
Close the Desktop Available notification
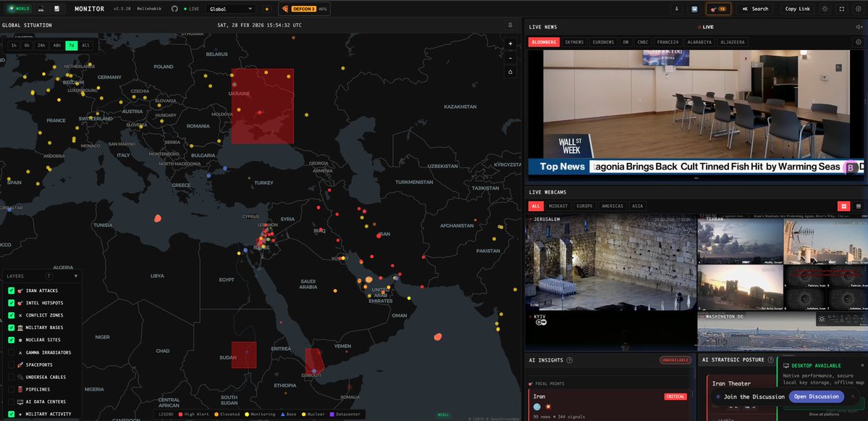(x=862, y=366)
